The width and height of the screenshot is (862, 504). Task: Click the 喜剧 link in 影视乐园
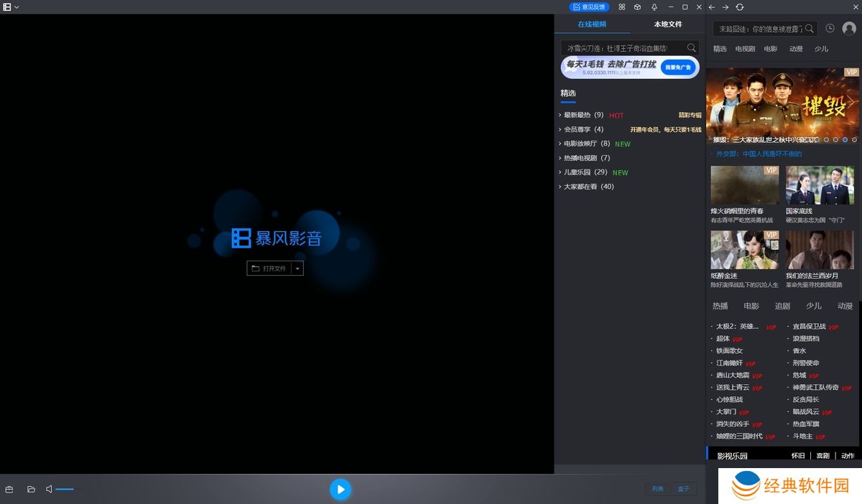pyautogui.click(x=823, y=455)
